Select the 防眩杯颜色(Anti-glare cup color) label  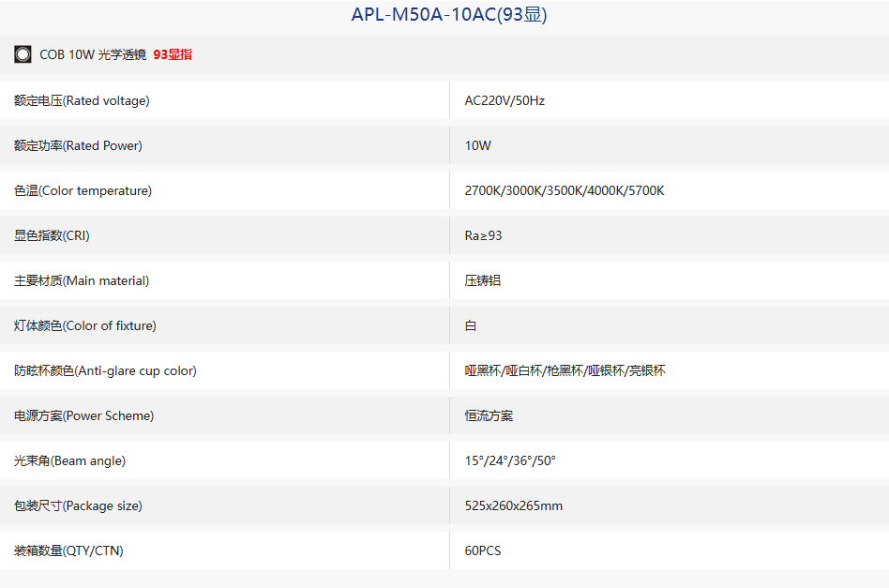point(105,370)
